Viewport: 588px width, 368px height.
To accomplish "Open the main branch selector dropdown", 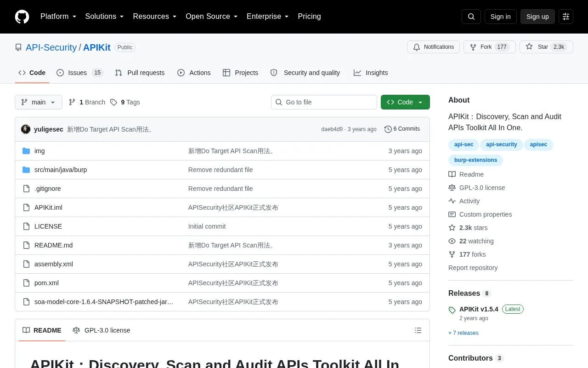I will pos(39,102).
